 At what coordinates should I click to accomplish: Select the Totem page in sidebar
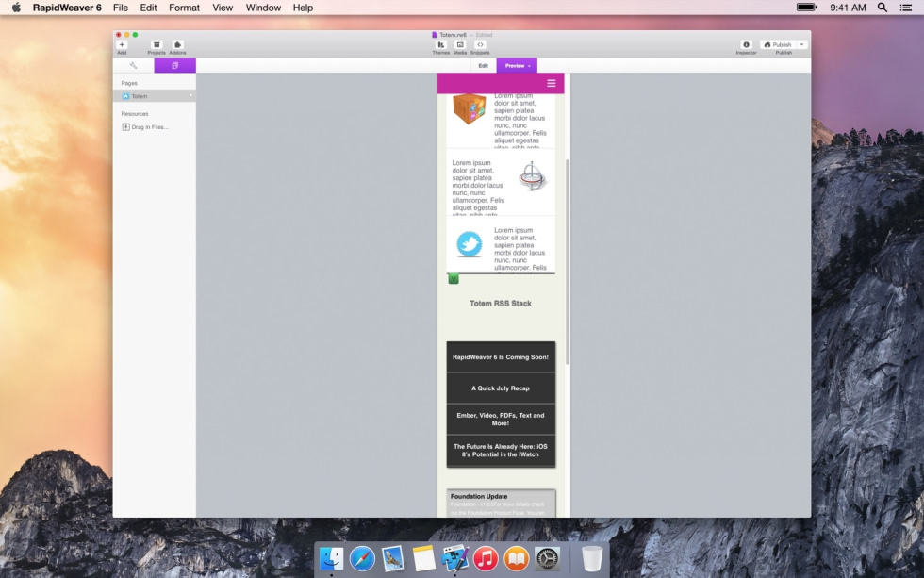point(155,96)
